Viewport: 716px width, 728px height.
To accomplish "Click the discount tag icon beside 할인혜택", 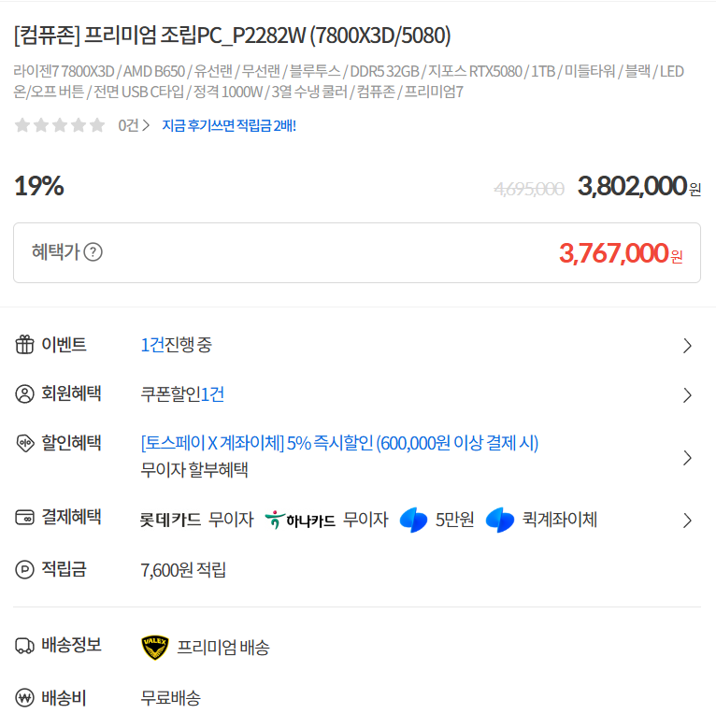I will tap(24, 443).
